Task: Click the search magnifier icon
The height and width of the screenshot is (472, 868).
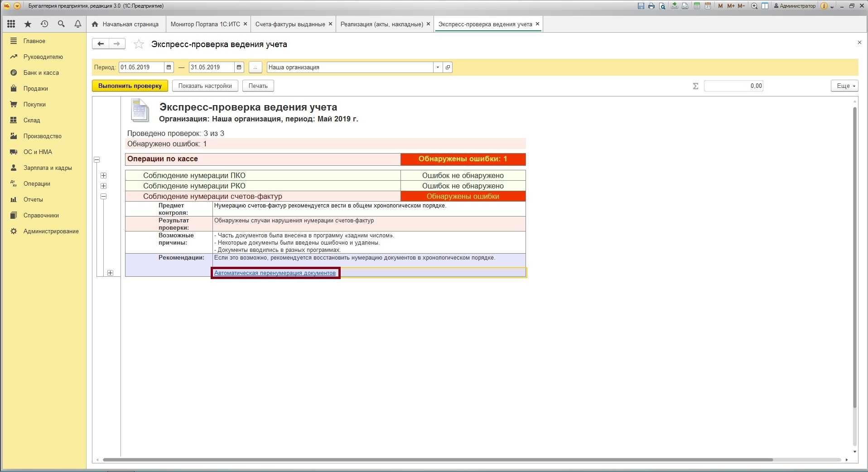Action: [61, 24]
